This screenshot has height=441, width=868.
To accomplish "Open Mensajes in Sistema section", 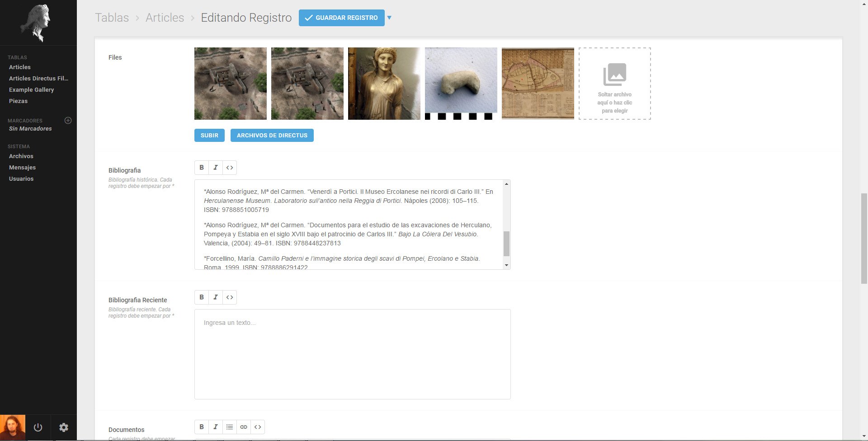I will [23, 167].
